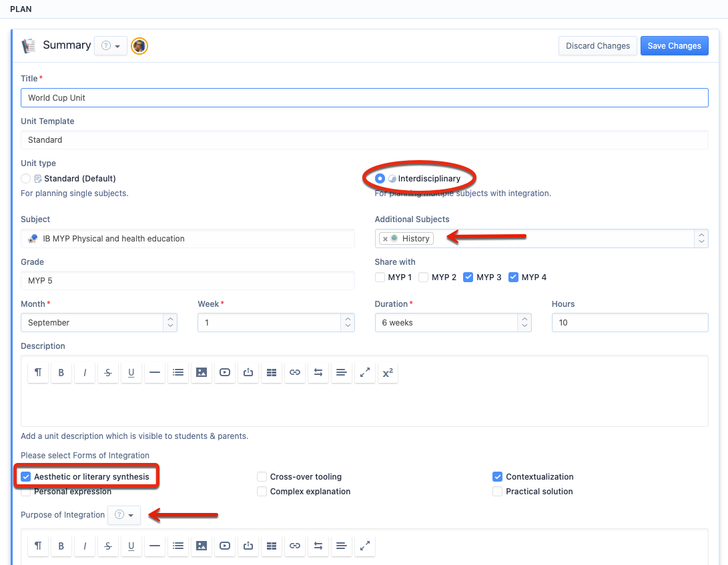Insert image using the Description toolbar icon

[x=202, y=373]
